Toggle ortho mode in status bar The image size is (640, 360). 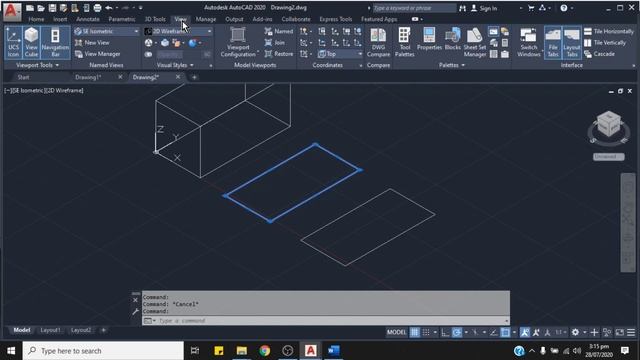pos(445,332)
